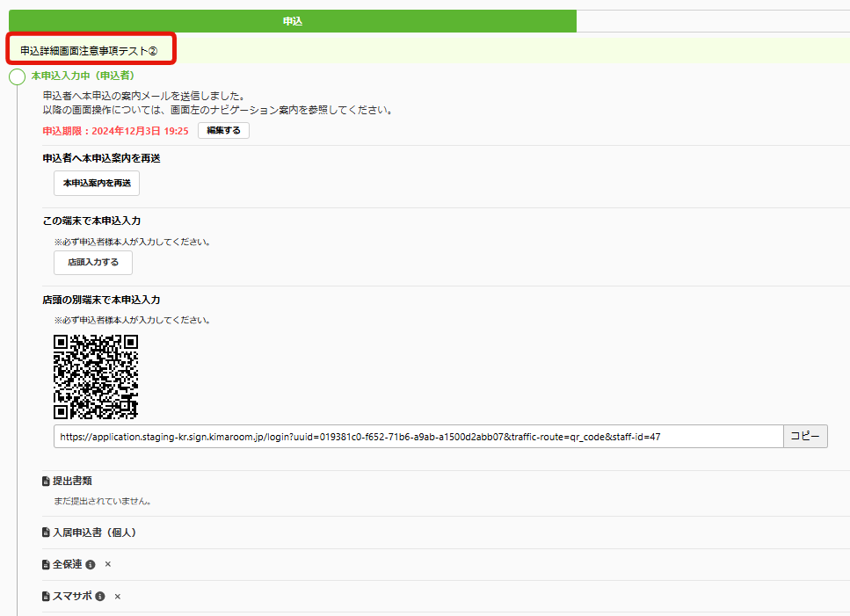Click the × icon next to 全保連
The height and width of the screenshot is (616, 850).
coord(108,564)
